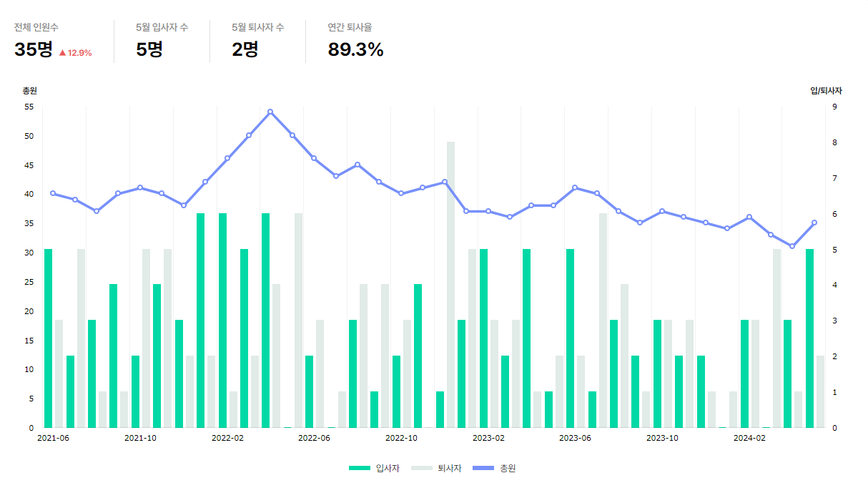Click the 입사자 legend label
868x493 pixels.
pos(387,468)
